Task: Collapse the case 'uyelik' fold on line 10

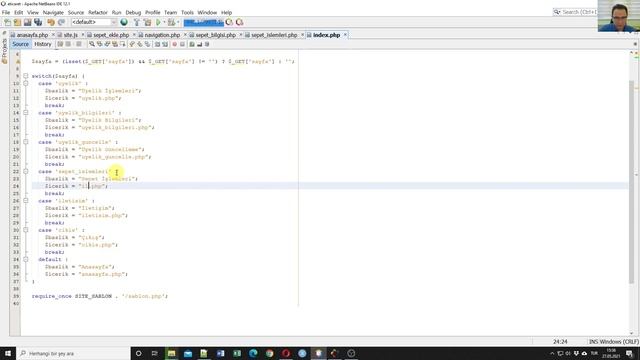Action: pos(26,83)
